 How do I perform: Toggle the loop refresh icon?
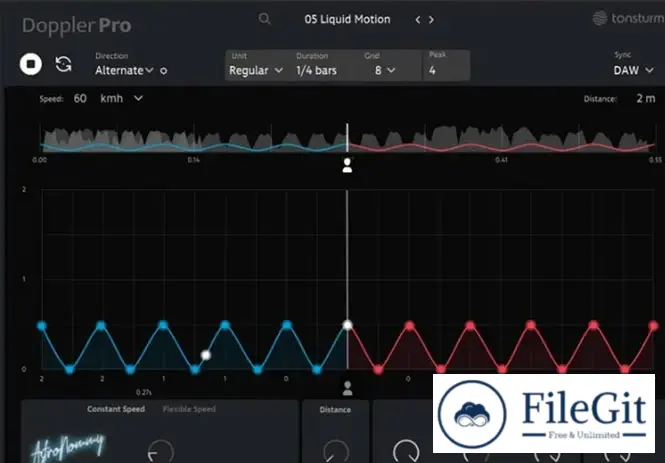(x=64, y=64)
